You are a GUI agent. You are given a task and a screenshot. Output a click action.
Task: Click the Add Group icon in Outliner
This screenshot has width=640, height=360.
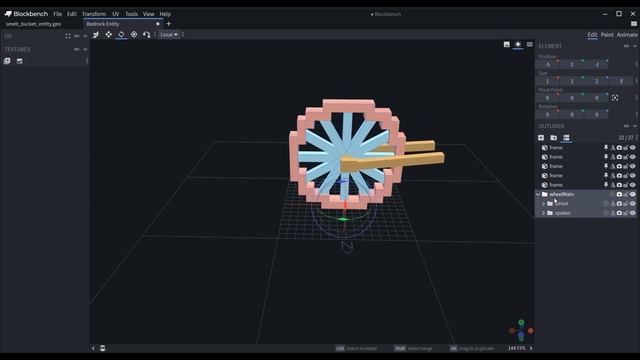point(553,138)
